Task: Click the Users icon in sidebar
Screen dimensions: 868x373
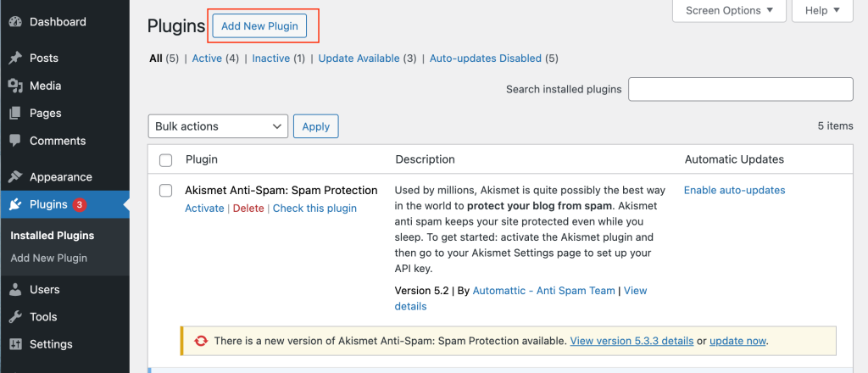Action: pyautogui.click(x=15, y=290)
